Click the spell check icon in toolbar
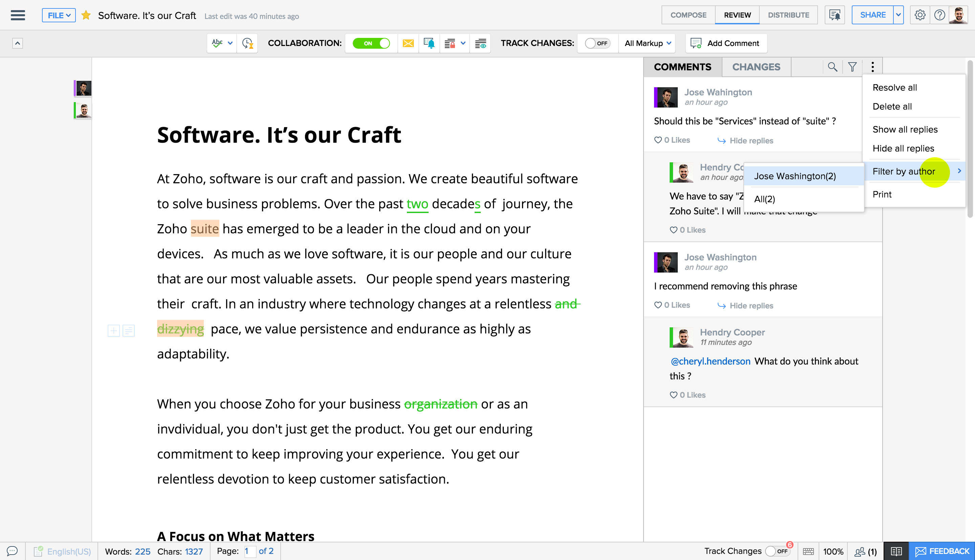This screenshot has width=975, height=560. coord(217,43)
